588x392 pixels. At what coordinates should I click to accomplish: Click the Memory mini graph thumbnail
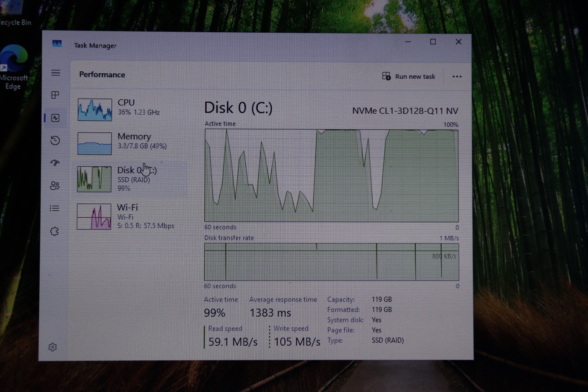pyautogui.click(x=95, y=143)
